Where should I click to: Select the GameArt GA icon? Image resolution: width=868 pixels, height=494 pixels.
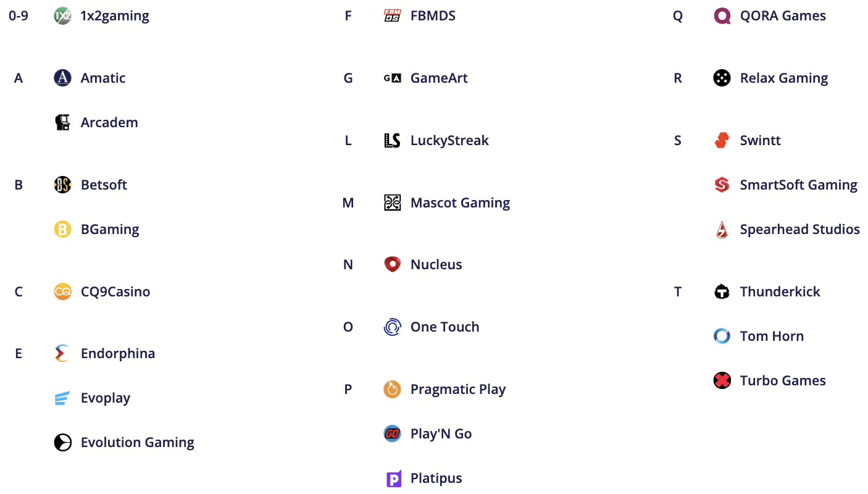pos(392,78)
